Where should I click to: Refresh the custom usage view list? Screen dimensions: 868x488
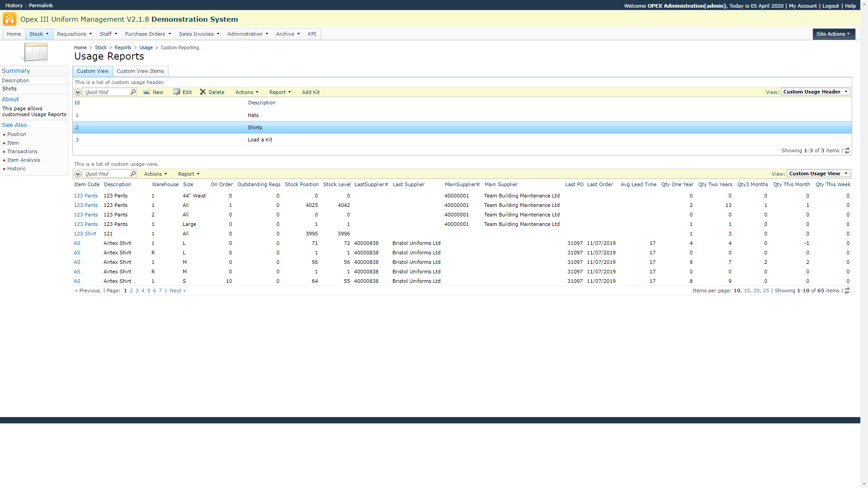coord(847,291)
